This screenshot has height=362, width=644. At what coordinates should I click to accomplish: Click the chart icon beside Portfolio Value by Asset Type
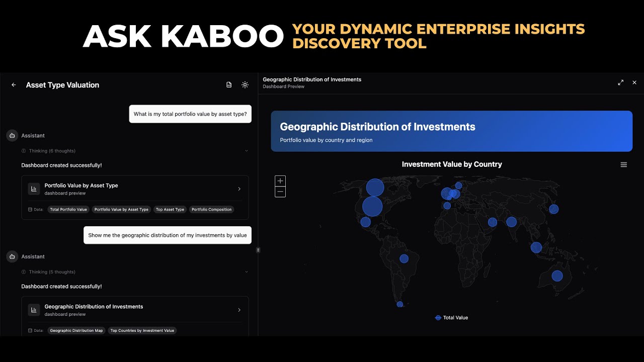click(x=34, y=189)
